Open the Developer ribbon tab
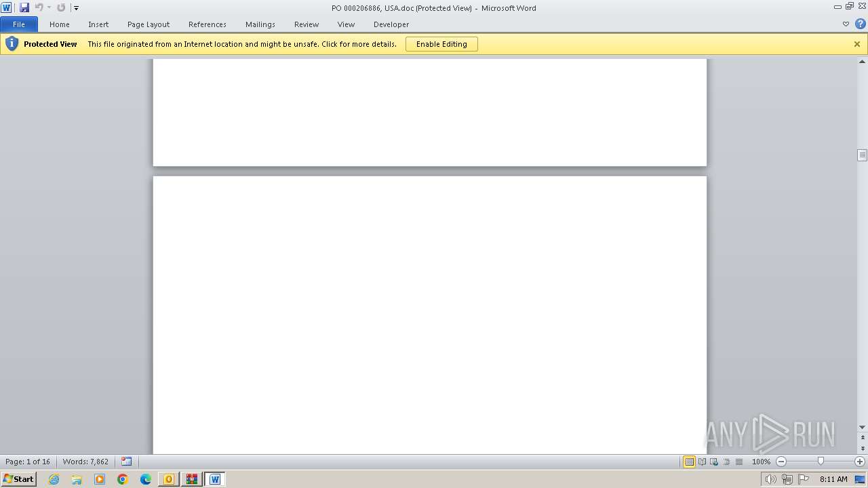This screenshot has width=868, height=488. coord(391,24)
